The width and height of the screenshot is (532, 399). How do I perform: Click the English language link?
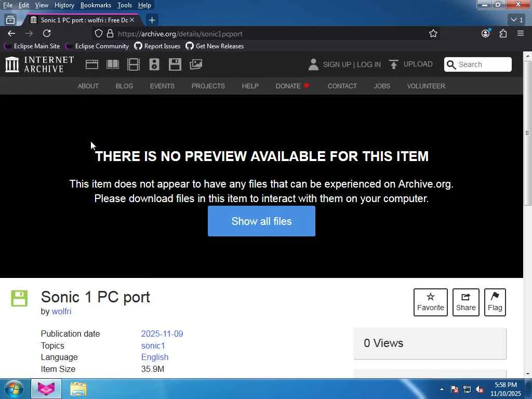pyautogui.click(x=155, y=357)
